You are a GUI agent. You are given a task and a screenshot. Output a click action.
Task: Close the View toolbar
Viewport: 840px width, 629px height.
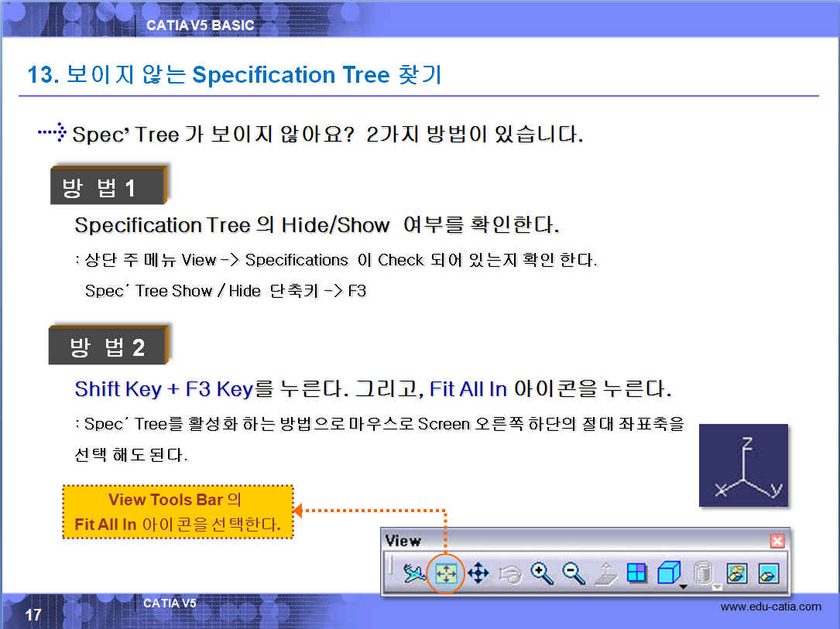777,541
